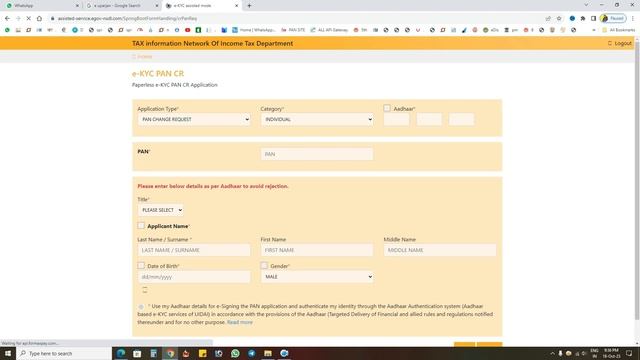Open the Chrome three-dot menu

pos(633,18)
